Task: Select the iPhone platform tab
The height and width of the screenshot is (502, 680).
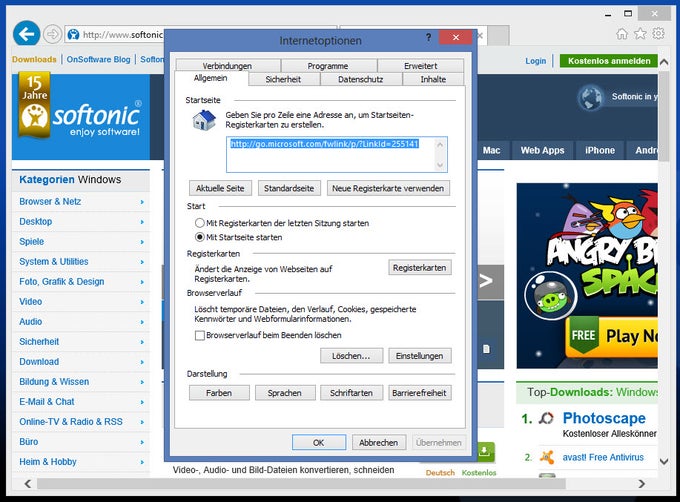Action: (600, 150)
